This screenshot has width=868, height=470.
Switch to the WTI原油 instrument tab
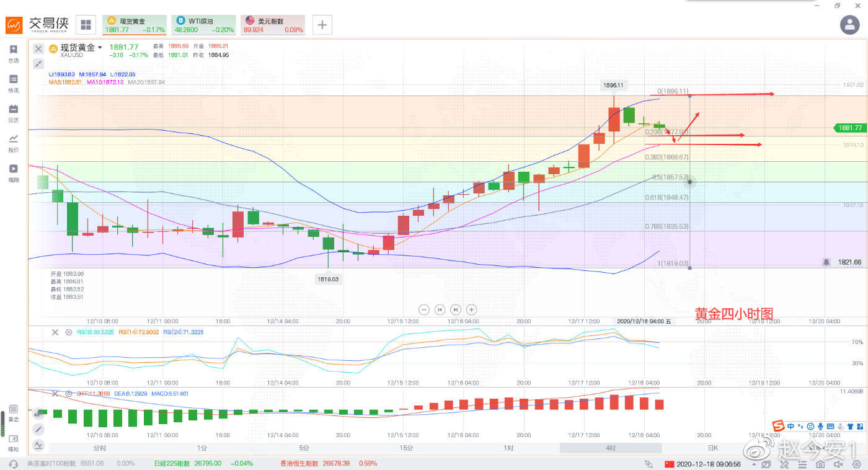click(x=203, y=25)
